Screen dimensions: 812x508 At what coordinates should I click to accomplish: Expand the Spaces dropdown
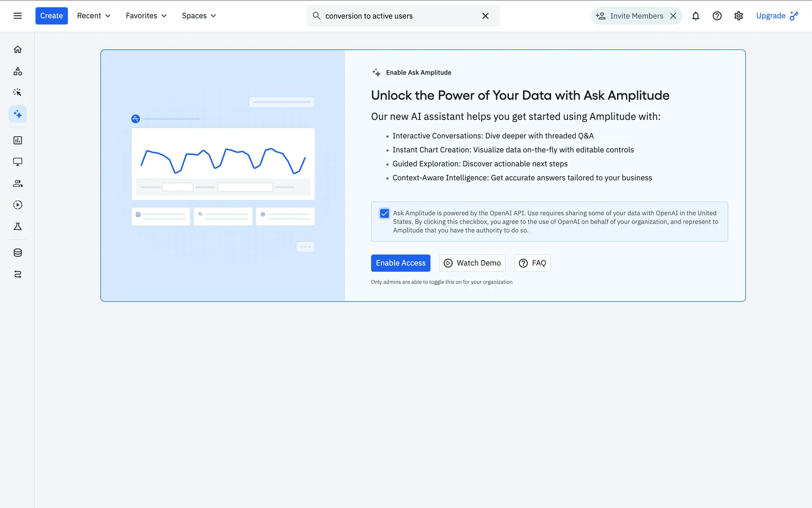click(x=199, y=16)
